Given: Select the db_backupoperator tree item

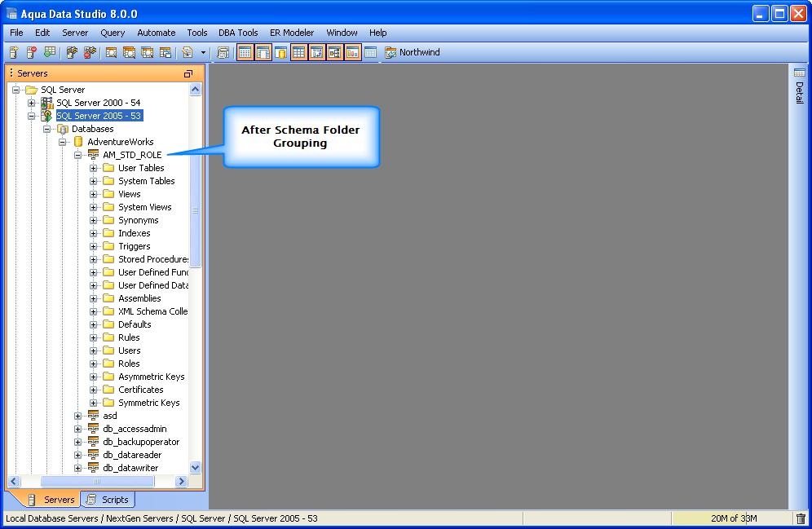Looking at the screenshot, I should [141, 442].
